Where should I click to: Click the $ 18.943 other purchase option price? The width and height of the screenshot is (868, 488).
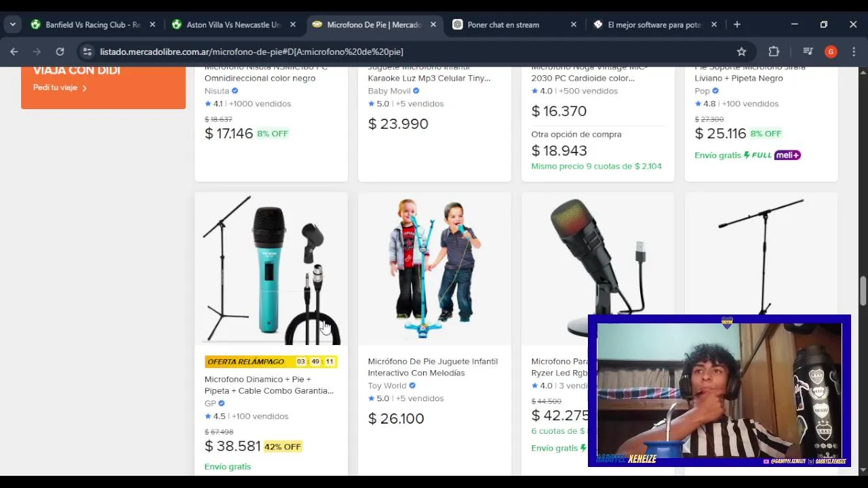point(559,150)
